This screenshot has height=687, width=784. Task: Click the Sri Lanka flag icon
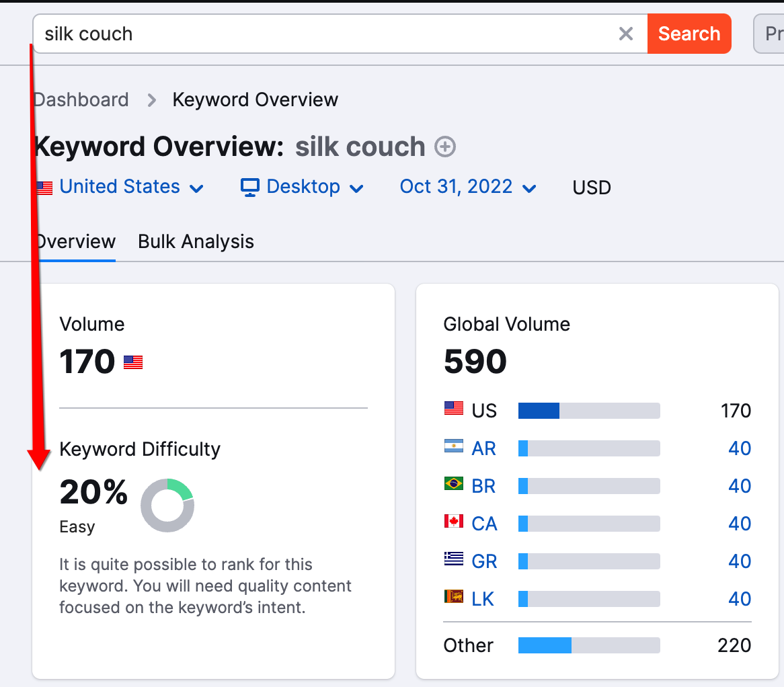454,597
